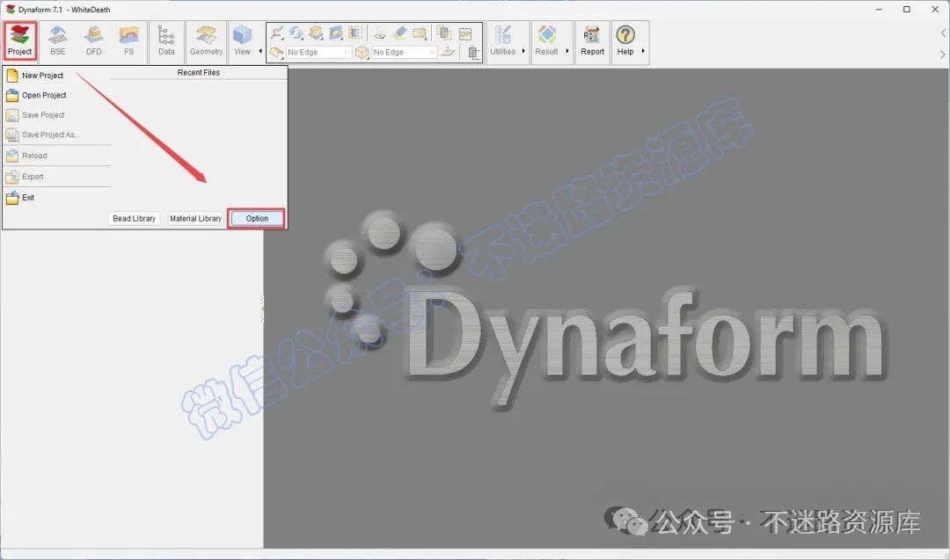This screenshot has height=560, width=950.
Task: Click the Recent Files header
Action: pos(199,73)
